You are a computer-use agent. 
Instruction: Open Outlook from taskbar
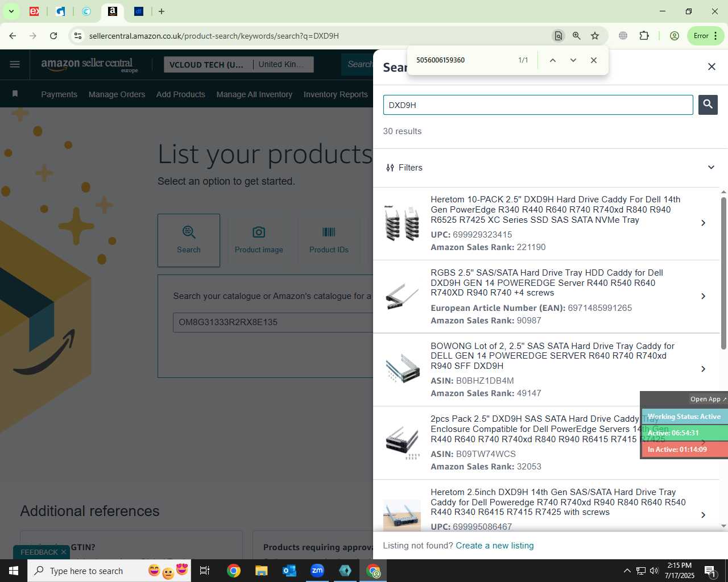pos(289,571)
